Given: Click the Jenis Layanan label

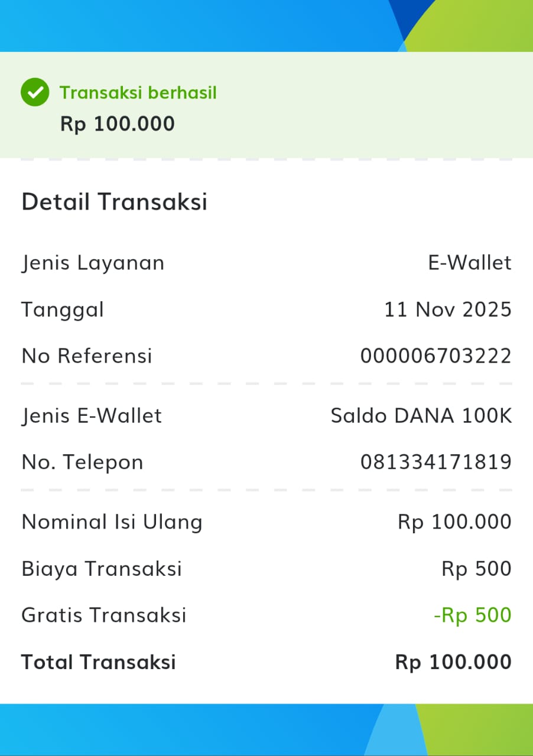Looking at the screenshot, I should coord(93,263).
